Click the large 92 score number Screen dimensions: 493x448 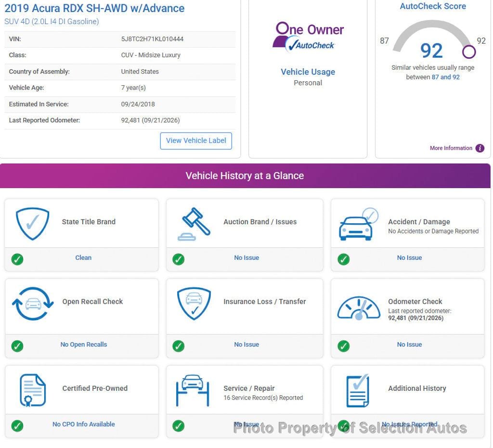(x=431, y=51)
